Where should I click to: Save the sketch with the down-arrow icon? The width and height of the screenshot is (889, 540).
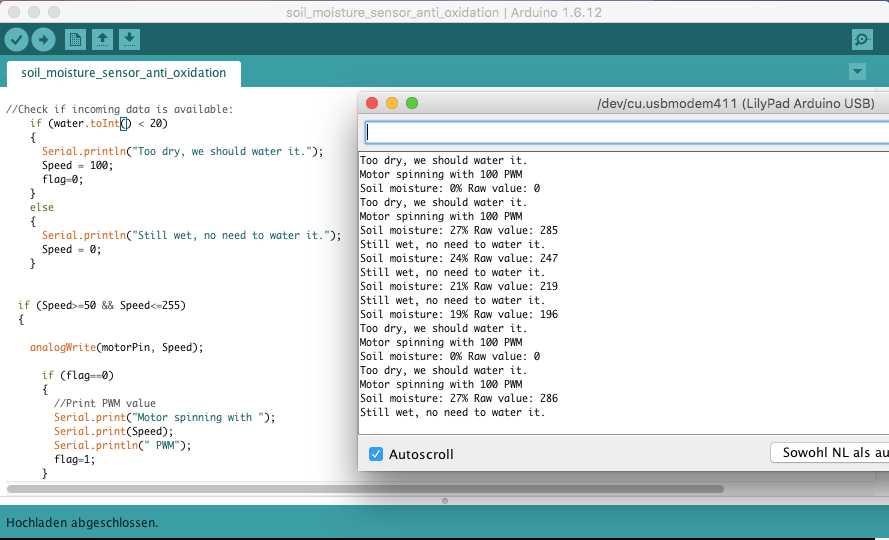[129, 40]
